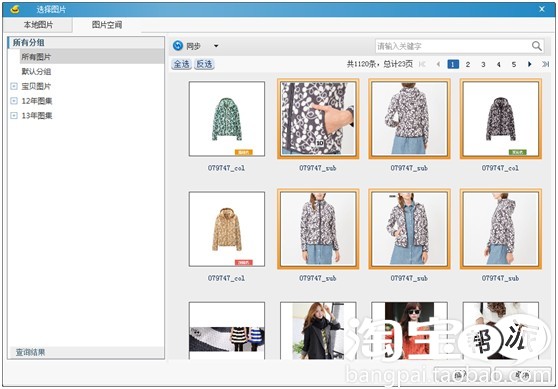
Task: Select the 12年图集 folder label
Action: [x=37, y=101]
